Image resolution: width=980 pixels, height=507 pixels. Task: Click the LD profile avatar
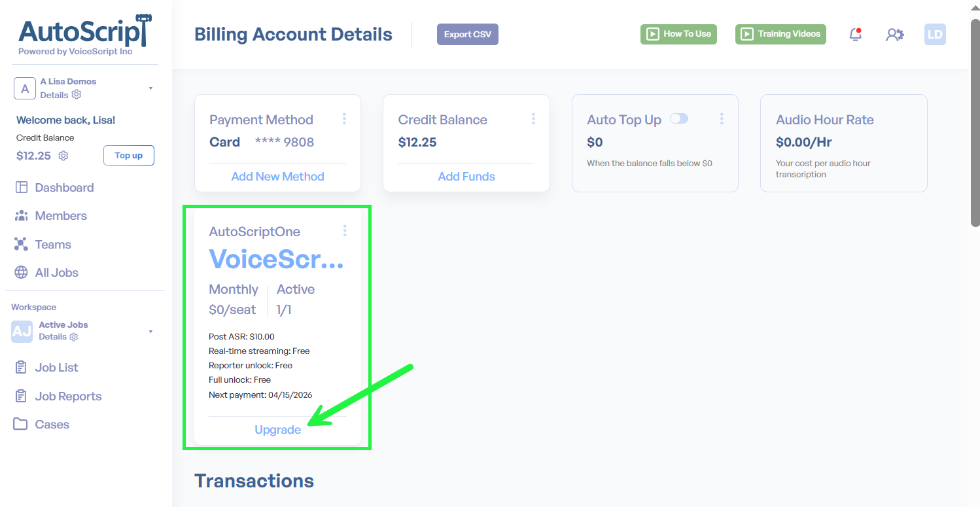(x=935, y=35)
